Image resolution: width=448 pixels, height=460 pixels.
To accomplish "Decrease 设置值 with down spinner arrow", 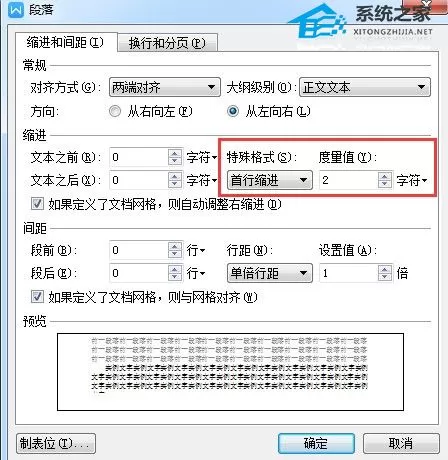I will click(x=385, y=277).
